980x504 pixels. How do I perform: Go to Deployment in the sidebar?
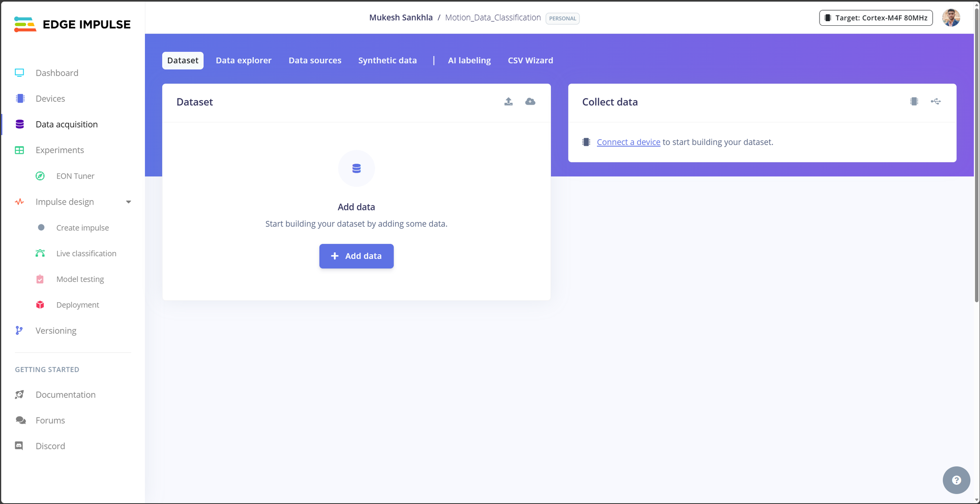click(78, 305)
